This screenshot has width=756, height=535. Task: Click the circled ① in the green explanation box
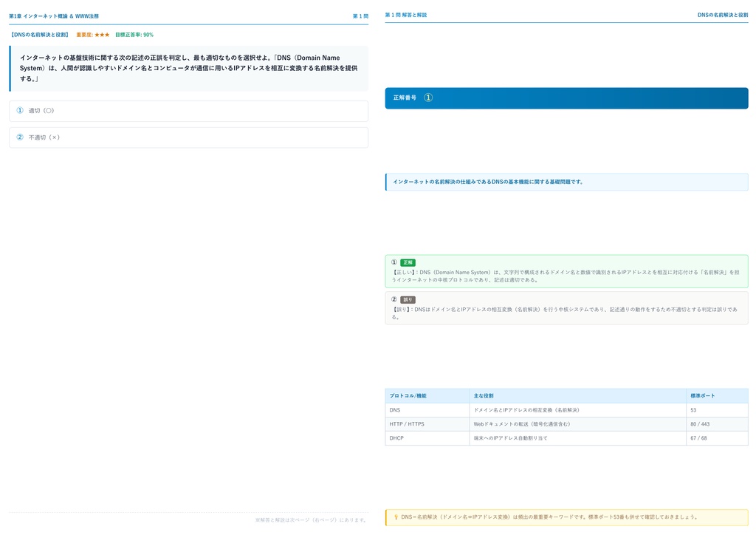point(394,262)
